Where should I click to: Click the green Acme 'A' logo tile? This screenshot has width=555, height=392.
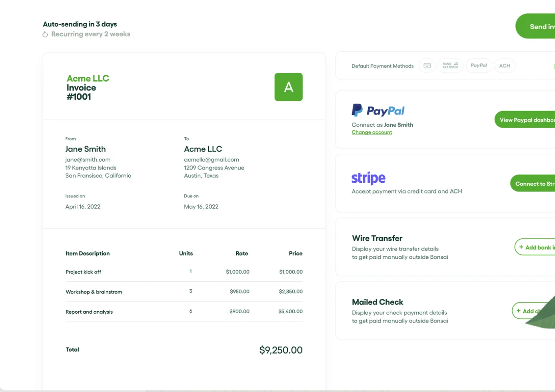(288, 87)
